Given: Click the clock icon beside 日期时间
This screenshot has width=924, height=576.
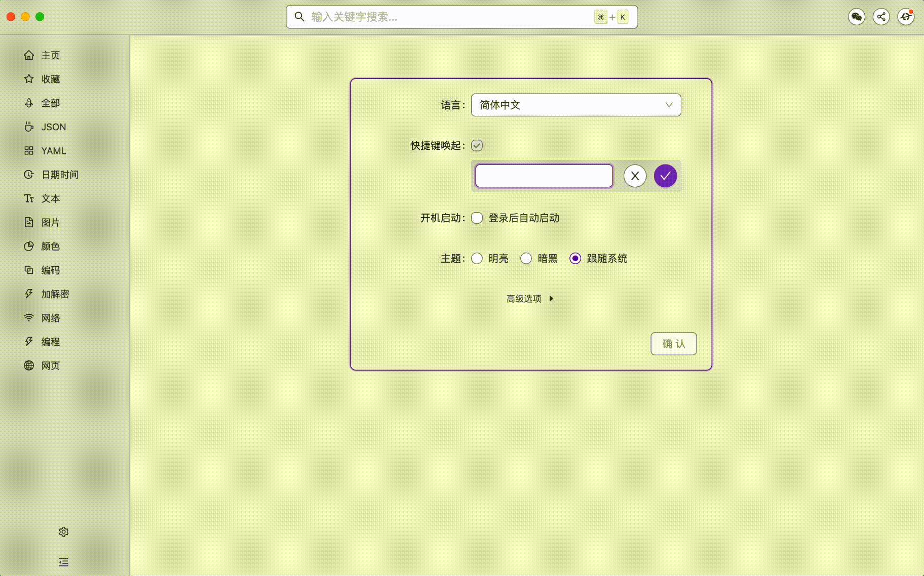Looking at the screenshot, I should (29, 174).
